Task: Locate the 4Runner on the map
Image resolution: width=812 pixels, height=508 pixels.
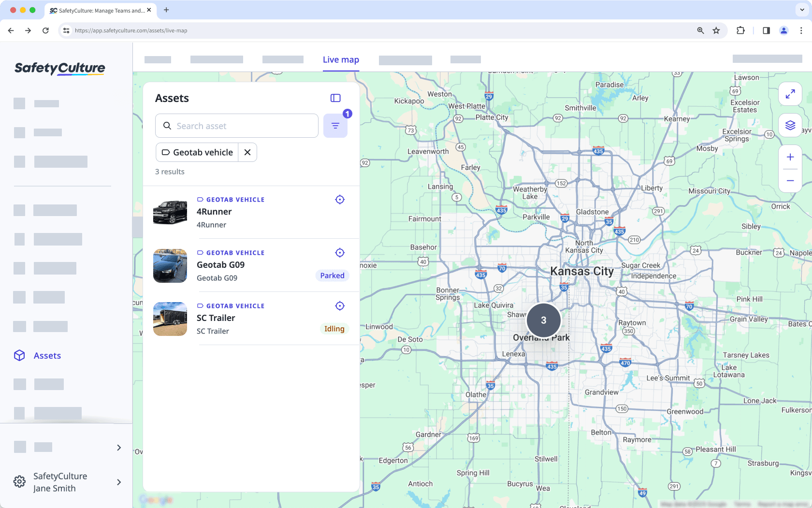Action: 340,199
